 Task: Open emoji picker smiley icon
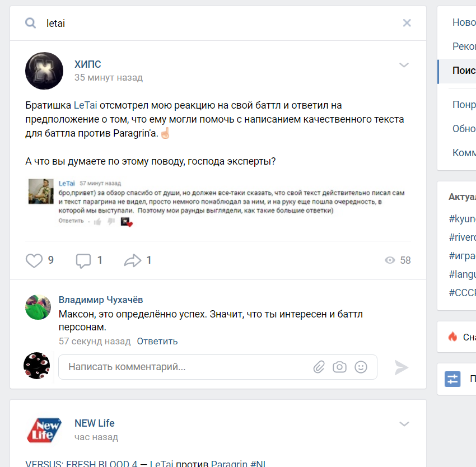361,367
